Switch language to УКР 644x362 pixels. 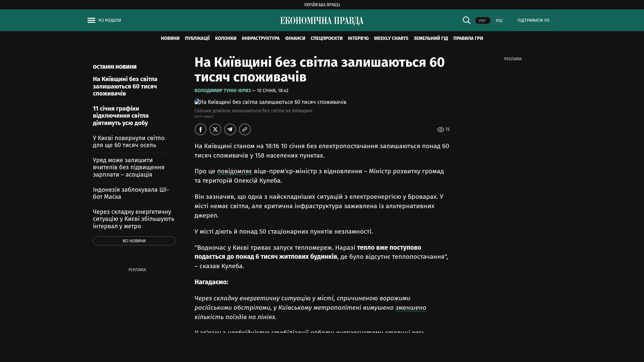click(482, 21)
